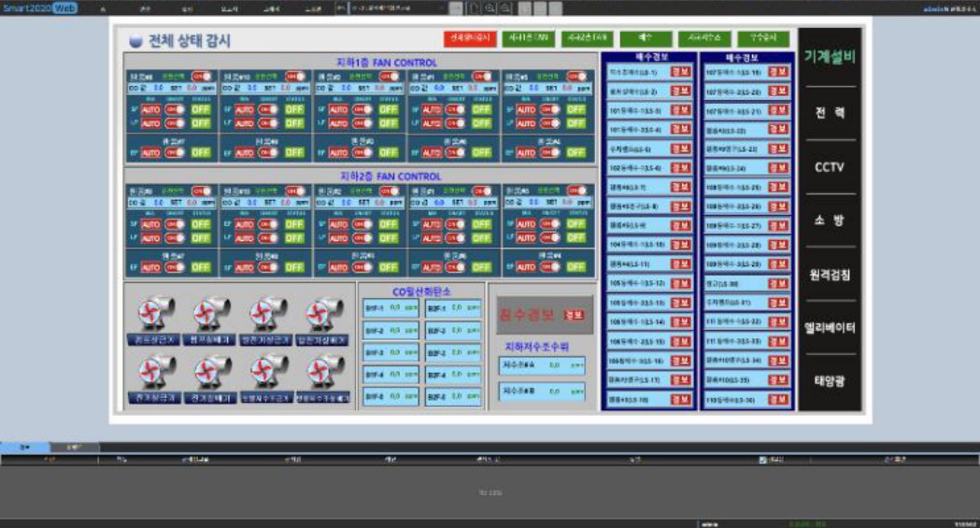Toggle EF ON switch under first 지하1층 fan panel
This screenshot has height=528, width=980.
(175, 152)
